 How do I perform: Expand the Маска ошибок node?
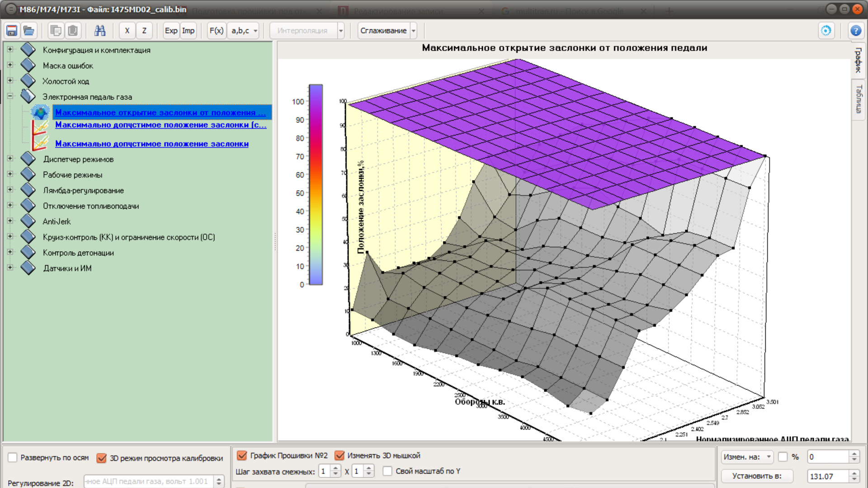(10, 65)
